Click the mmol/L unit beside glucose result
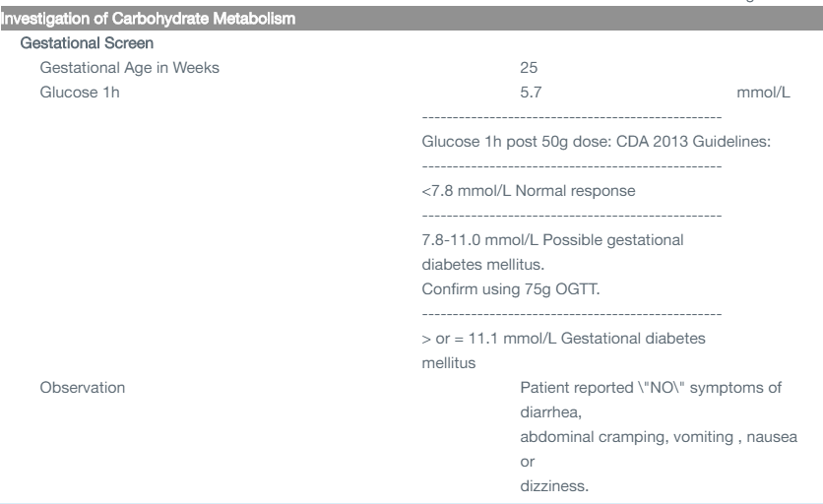This screenshot has height=504, width=823. (764, 93)
